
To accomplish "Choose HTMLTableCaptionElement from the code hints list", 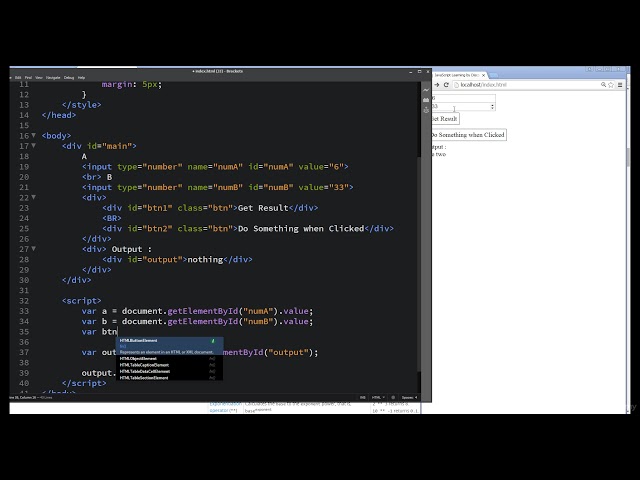I will tap(170, 365).
